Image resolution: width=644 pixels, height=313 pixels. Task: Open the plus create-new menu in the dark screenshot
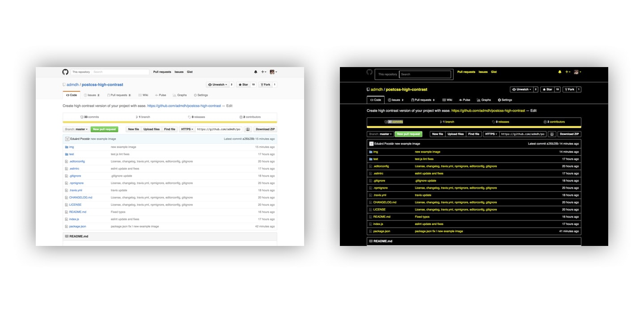tap(568, 72)
